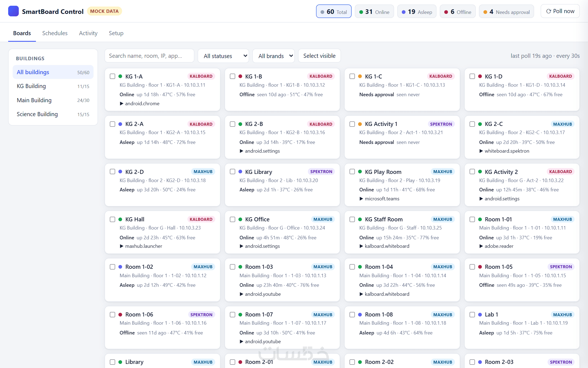
Task: Click the MAXHUB brand tag on KG 2-C
Action: tap(562, 124)
